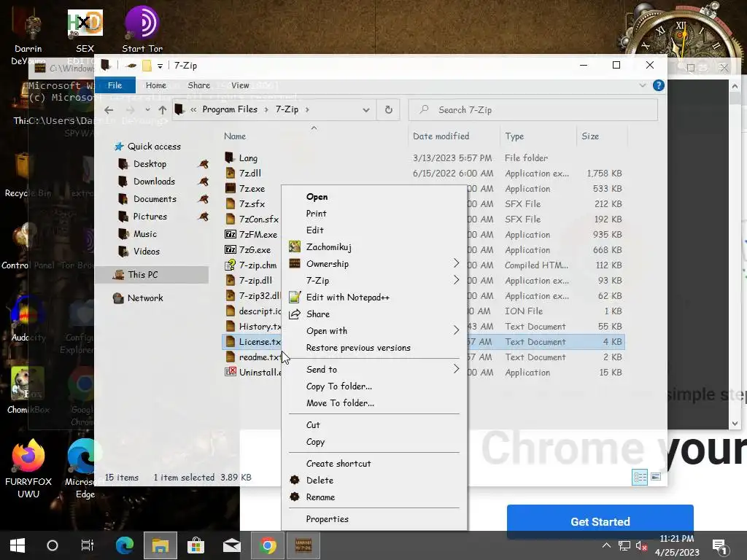Viewport: 747px width, 560px height.
Task: Switch to Large icons view icon
Action: pyautogui.click(x=656, y=477)
